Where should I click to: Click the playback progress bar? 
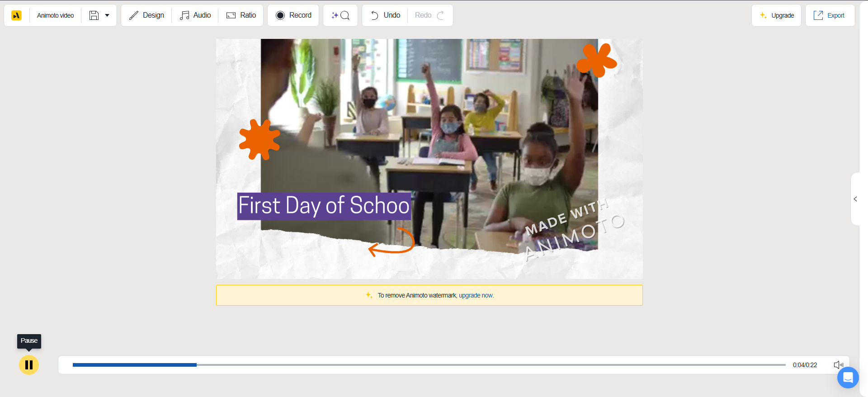(x=429, y=365)
